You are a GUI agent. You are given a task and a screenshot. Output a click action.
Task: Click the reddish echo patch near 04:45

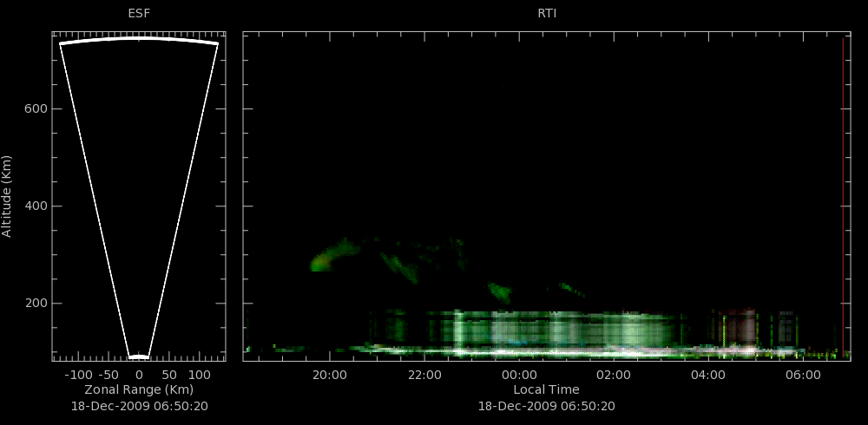pos(740,328)
